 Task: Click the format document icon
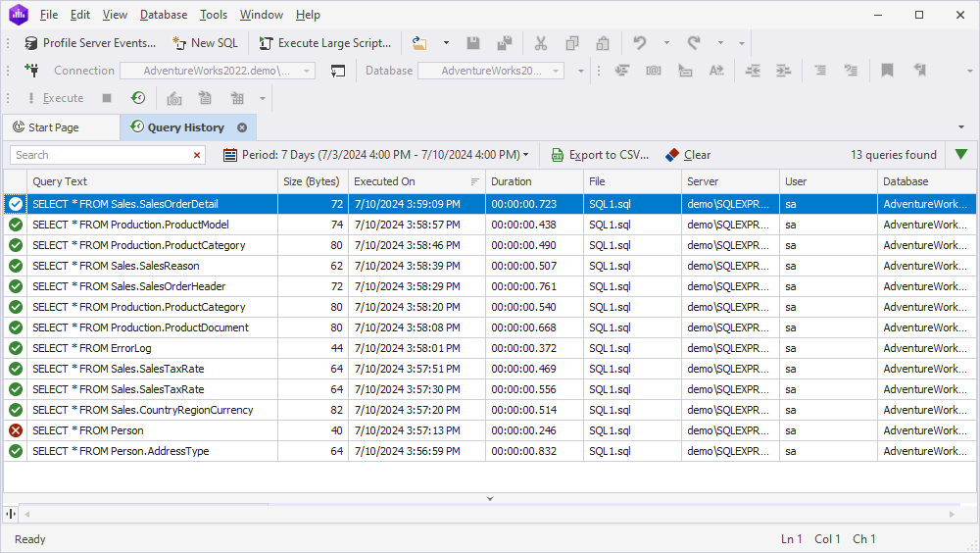[x=622, y=70]
